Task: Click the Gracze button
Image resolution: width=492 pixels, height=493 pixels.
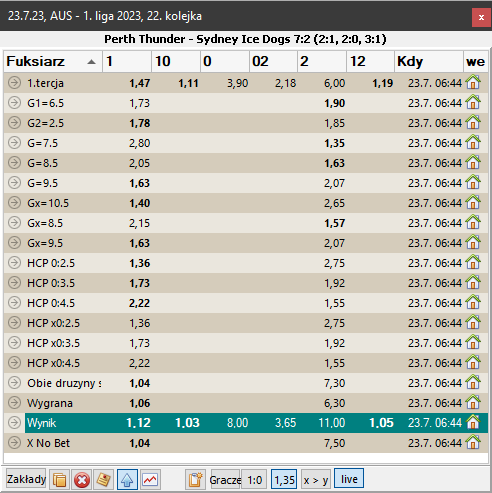Action: 225,480
